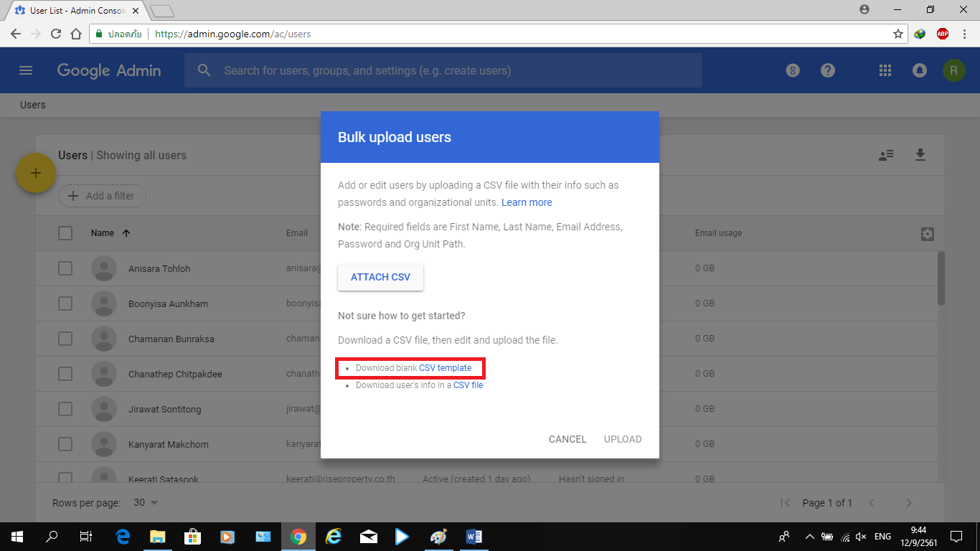Screen dimensions: 980x551
Task: Click the Help question mark icon
Action: tap(828, 70)
